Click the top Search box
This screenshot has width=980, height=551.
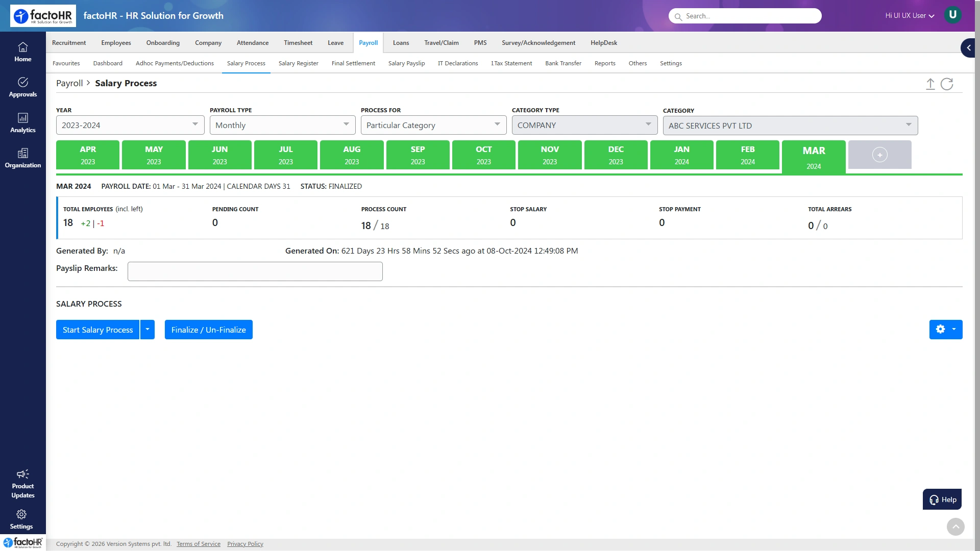pyautogui.click(x=745, y=16)
